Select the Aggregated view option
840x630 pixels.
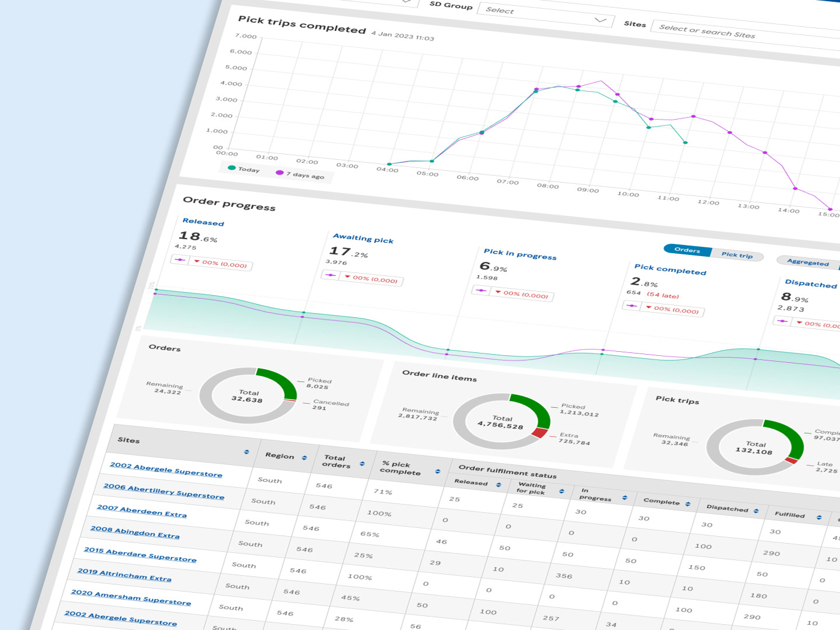tap(808, 262)
